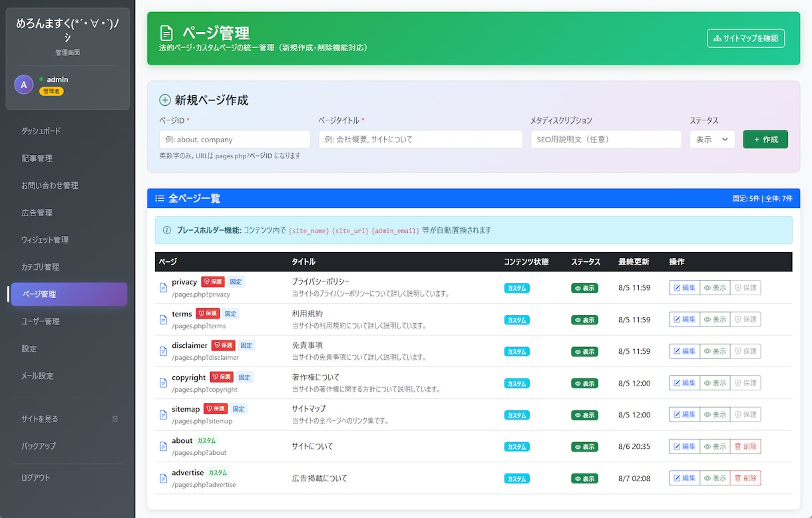Click the green 表示 status badge for advertise
The height and width of the screenshot is (518, 812).
point(584,478)
